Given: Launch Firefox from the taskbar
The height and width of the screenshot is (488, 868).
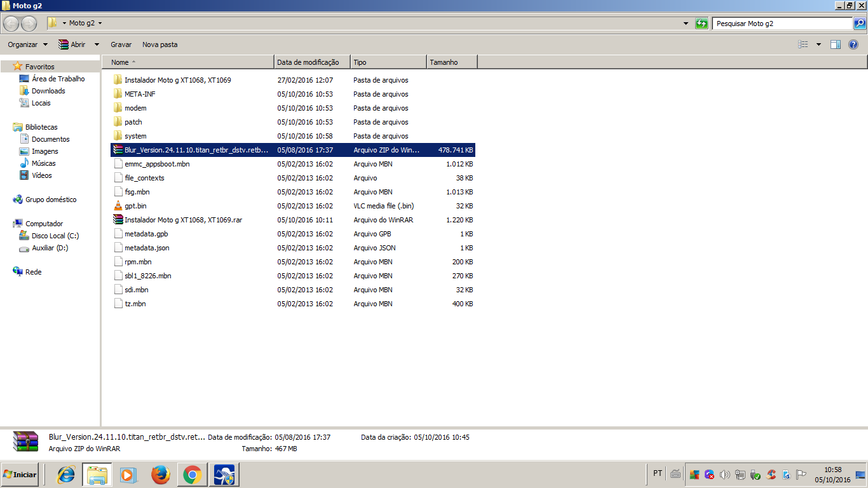Looking at the screenshot, I should tap(161, 475).
